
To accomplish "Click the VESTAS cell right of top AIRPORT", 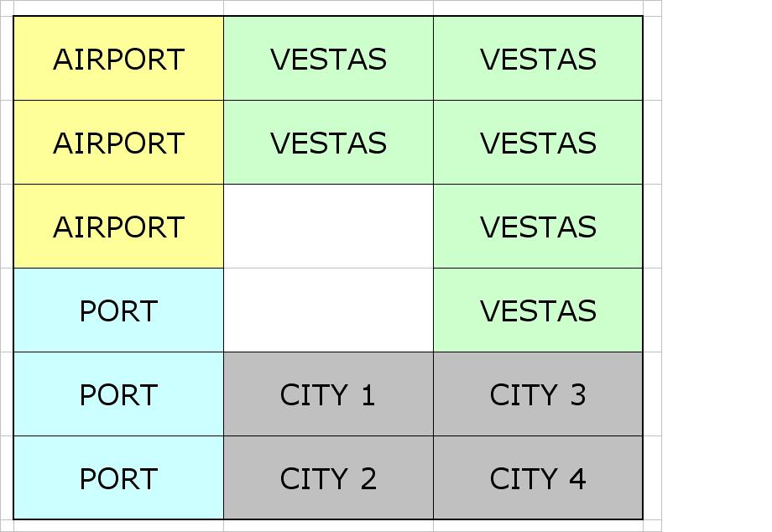I will pos(328,59).
